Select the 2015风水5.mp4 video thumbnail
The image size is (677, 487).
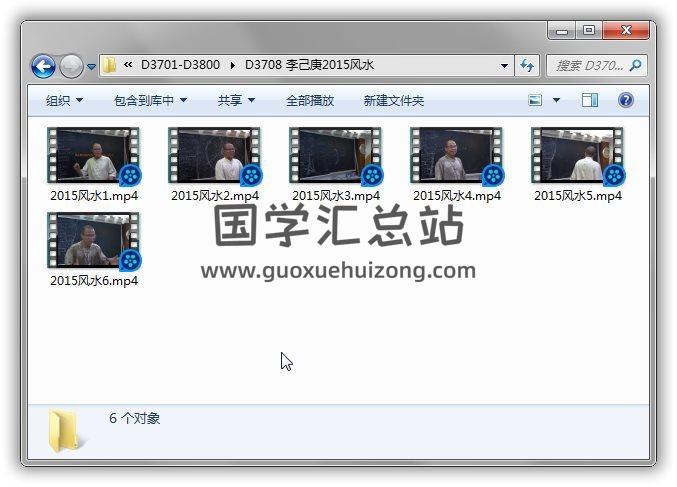[577, 156]
